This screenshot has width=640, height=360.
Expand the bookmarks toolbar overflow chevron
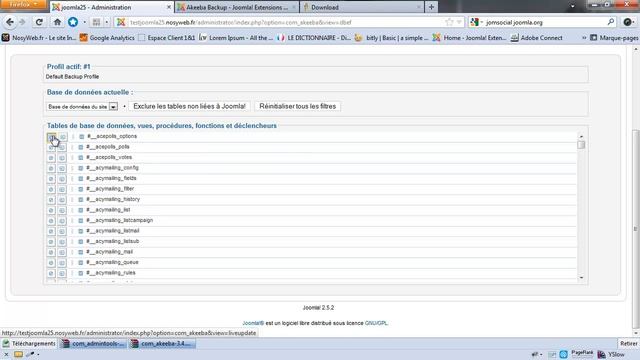coord(584,38)
